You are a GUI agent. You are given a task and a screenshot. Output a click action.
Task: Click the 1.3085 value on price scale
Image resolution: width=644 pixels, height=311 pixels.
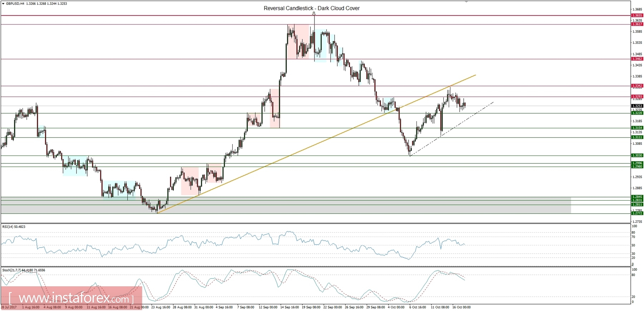[637, 144]
